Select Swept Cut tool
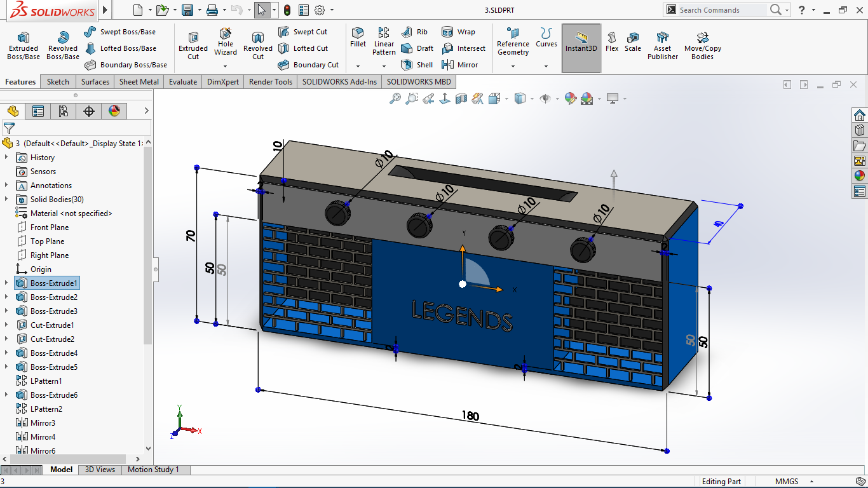 302,32
